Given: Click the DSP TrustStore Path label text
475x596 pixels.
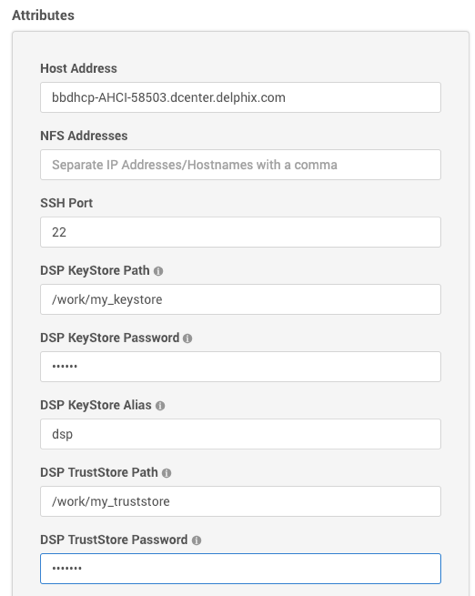Looking at the screenshot, I should pyautogui.click(x=99, y=472).
